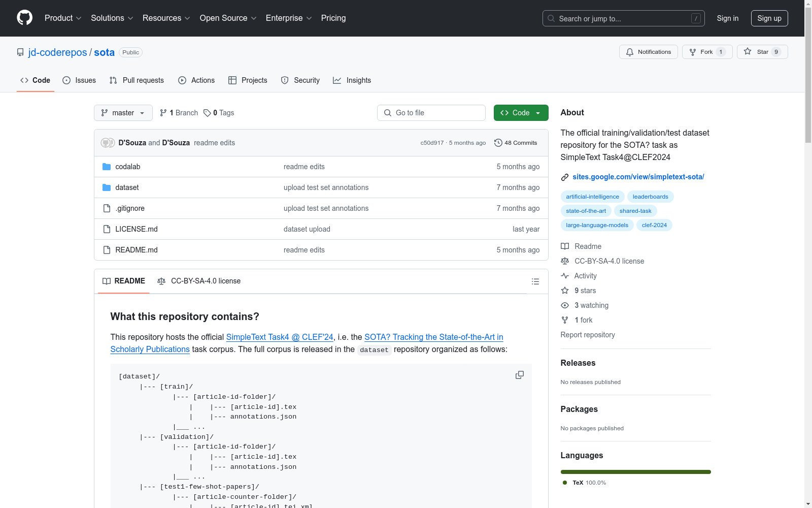This screenshot has width=812, height=508.
Task: Open the green Code dropdown button
Action: (521, 113)
